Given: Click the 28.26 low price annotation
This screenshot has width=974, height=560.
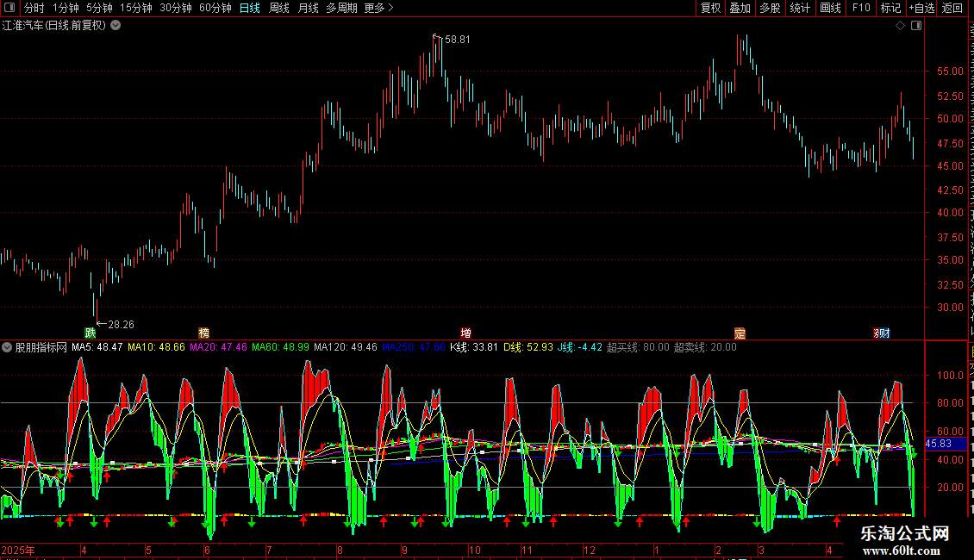Looking at the screenshot, I should click(122, 325).
